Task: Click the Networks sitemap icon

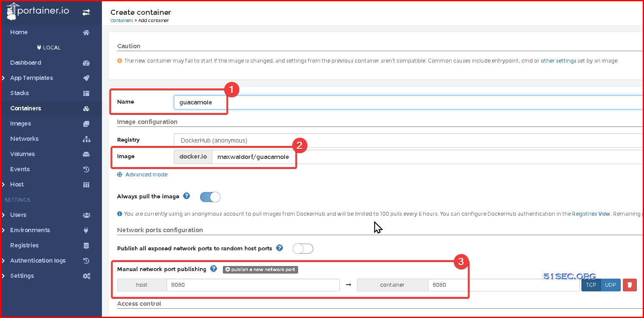Action: point(86,139)
